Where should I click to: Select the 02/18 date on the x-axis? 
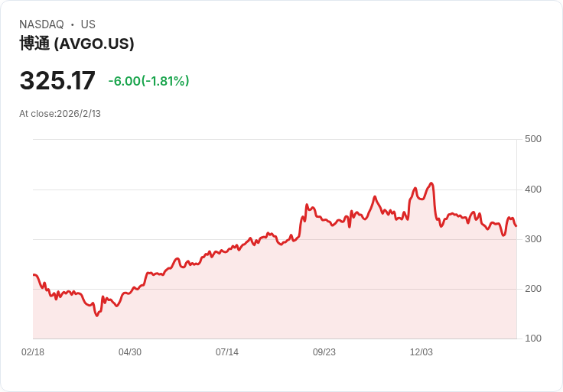coord(33,352)
